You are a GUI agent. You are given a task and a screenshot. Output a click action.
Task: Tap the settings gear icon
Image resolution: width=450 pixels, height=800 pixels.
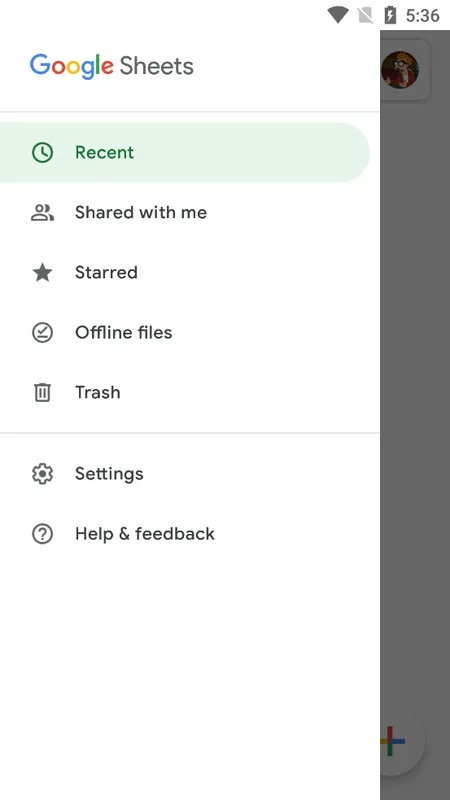pyautogui.click(x=42, y=473)
